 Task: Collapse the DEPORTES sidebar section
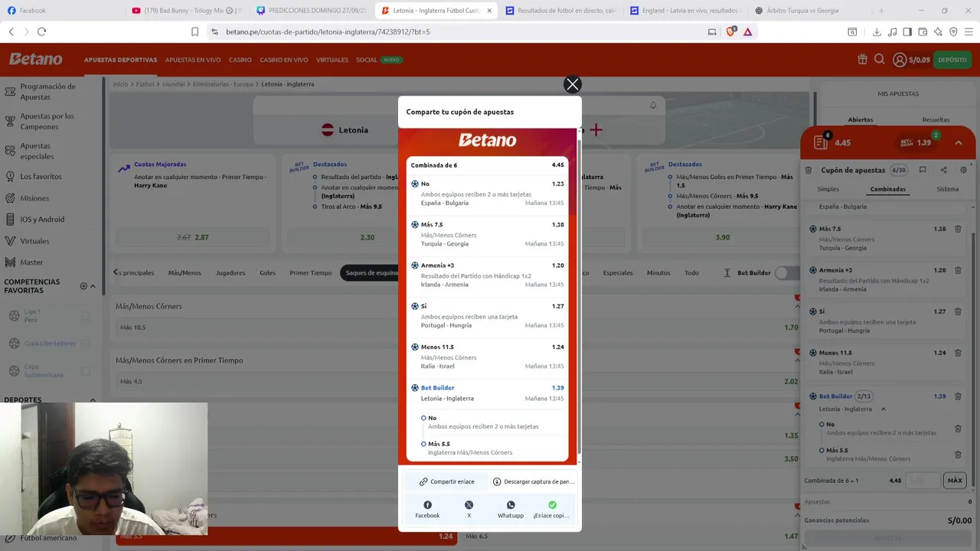tap(93, 399)
